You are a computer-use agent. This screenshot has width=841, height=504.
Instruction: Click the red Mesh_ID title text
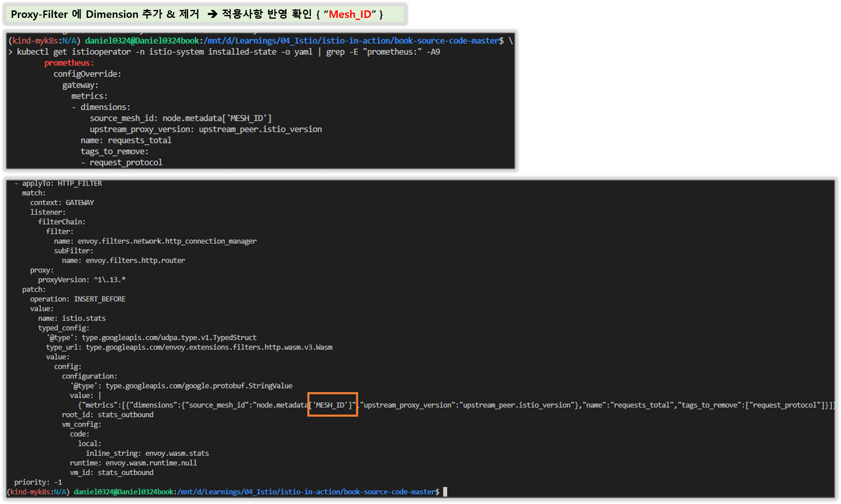[x=349, y=15]
